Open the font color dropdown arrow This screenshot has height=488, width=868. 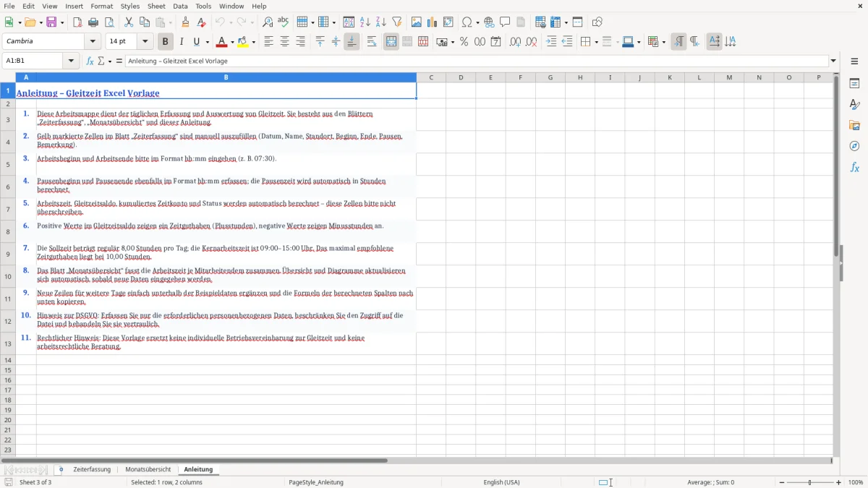click(231, 42)
